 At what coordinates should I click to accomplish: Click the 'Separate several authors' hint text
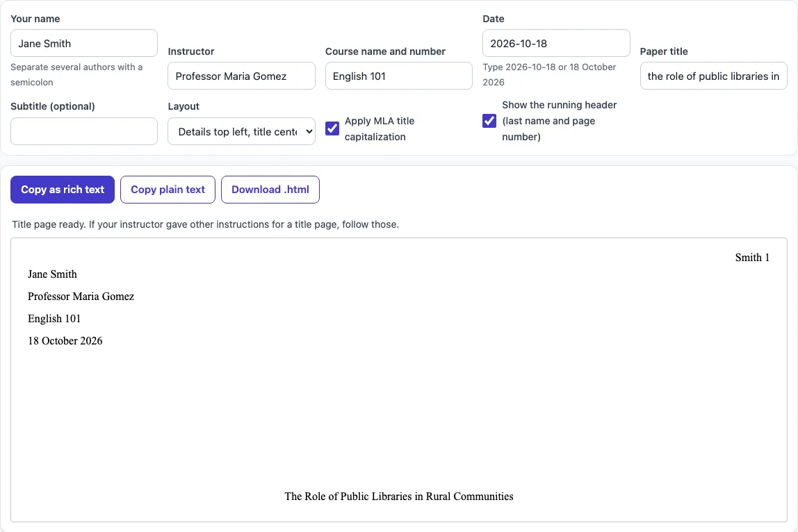tap(77, 74)
